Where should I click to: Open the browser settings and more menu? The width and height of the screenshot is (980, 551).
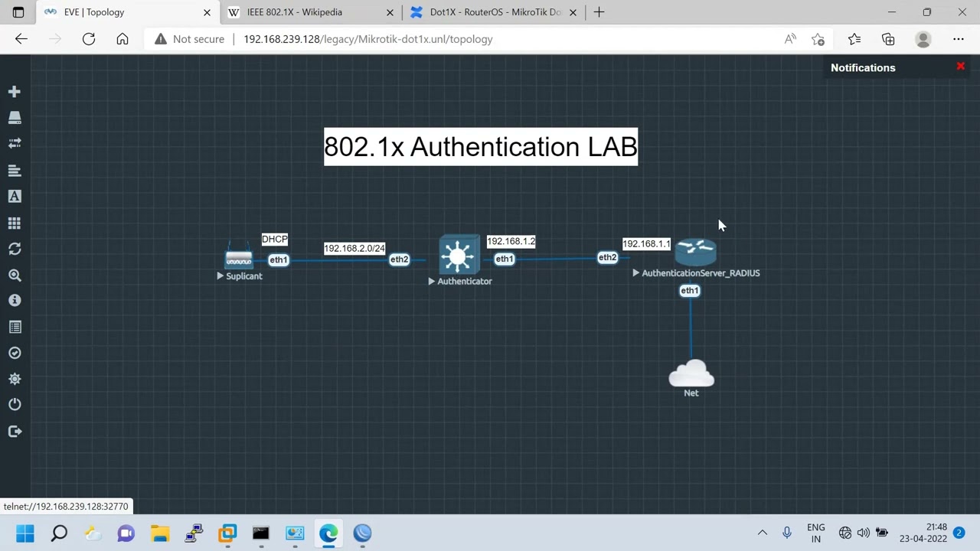click(x=959, y=39)
